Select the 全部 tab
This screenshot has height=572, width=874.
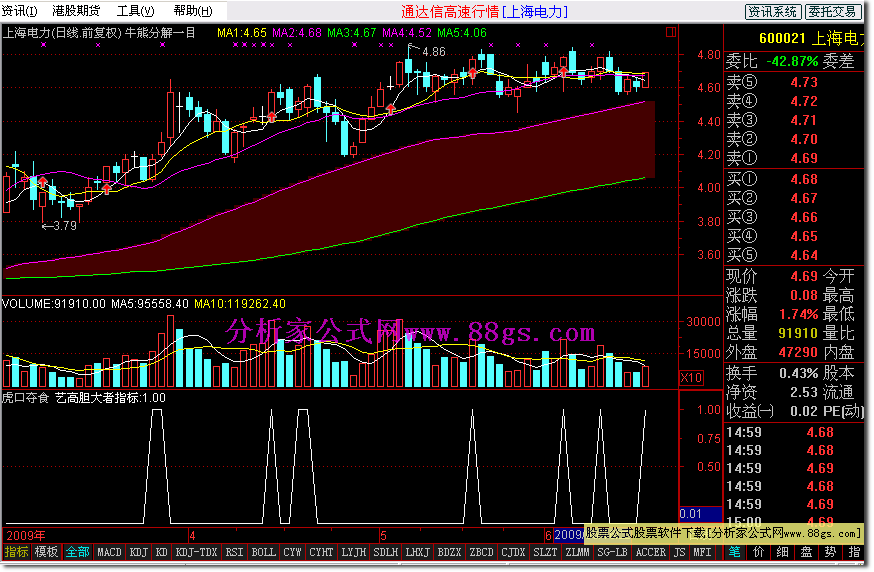click(x=77, y=552)
